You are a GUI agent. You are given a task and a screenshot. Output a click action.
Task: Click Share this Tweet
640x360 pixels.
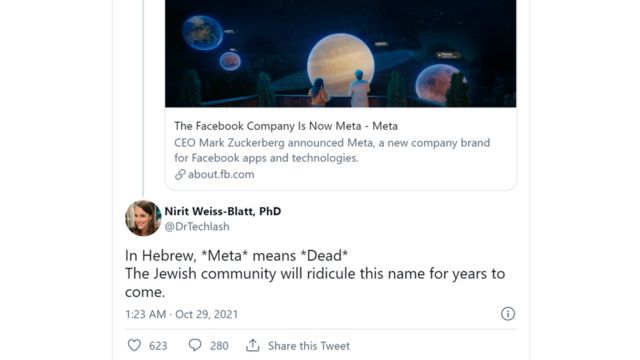click(309, 346)
